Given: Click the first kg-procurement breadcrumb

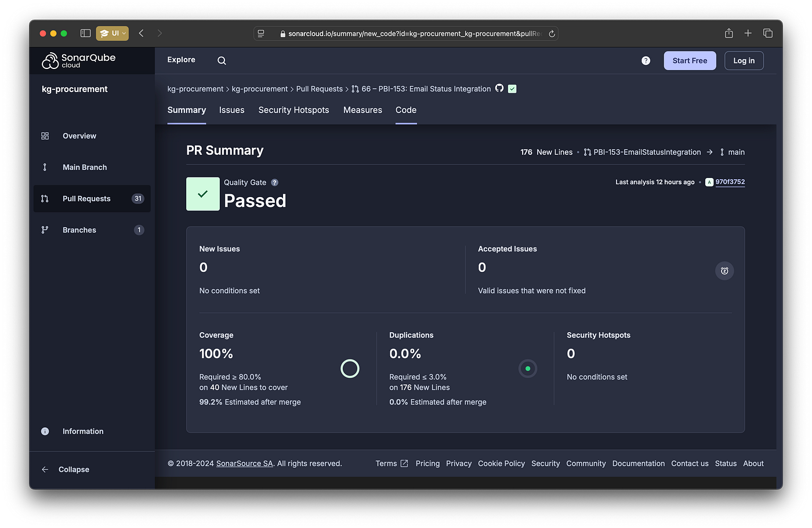Looking at the screenshot, I should pos(195,89).
